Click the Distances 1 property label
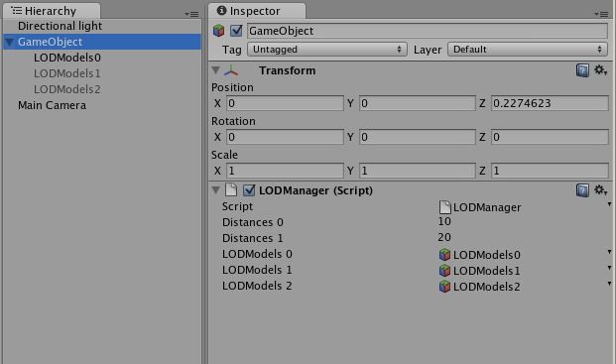616x364 pixels. [x=253, y=238]
